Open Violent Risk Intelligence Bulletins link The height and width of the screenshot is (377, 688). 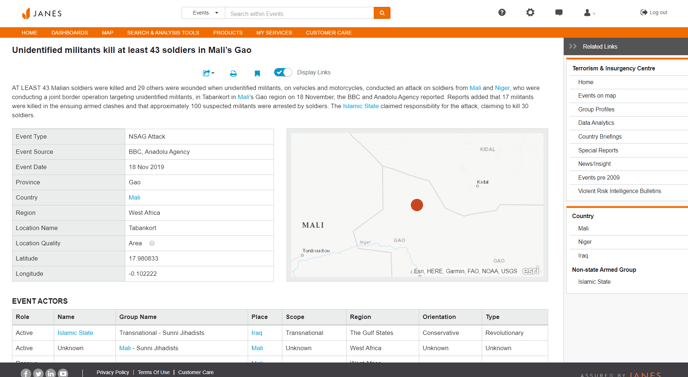619,191
